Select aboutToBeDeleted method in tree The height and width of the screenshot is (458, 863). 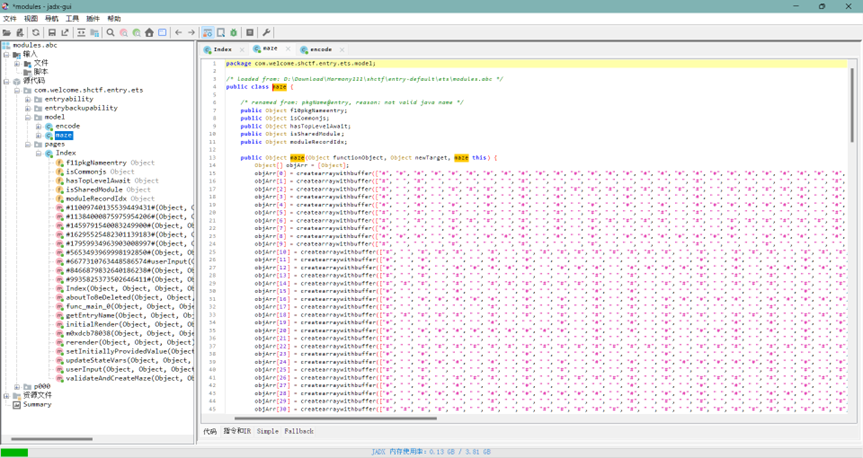[130, 298]
